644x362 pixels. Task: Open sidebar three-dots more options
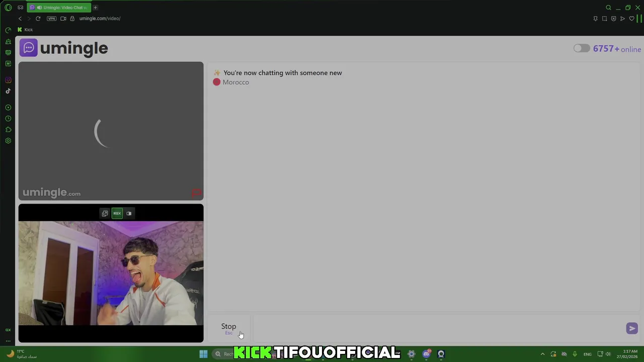click(8, 341)
